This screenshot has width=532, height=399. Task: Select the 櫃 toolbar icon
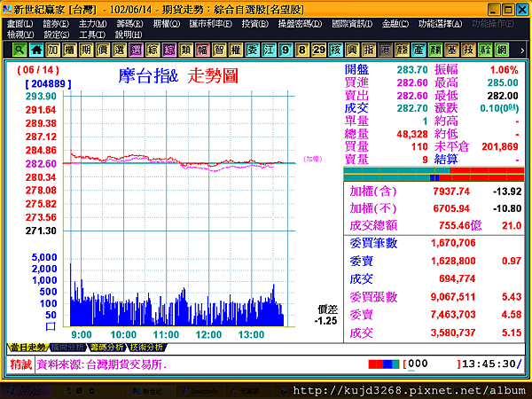69,50
